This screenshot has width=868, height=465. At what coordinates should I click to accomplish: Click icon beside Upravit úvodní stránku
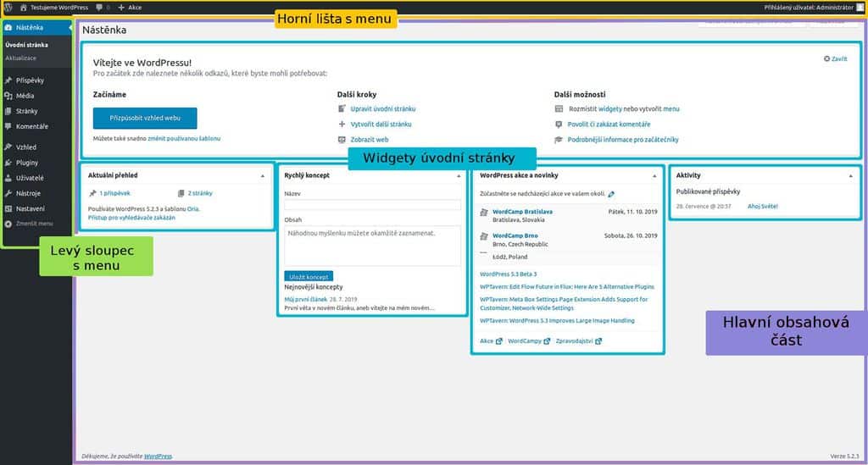tap(342, 109)
